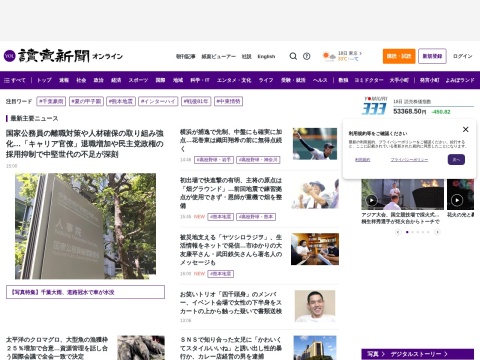Click the first keyword tag after 注目ワード

[51, 101]
